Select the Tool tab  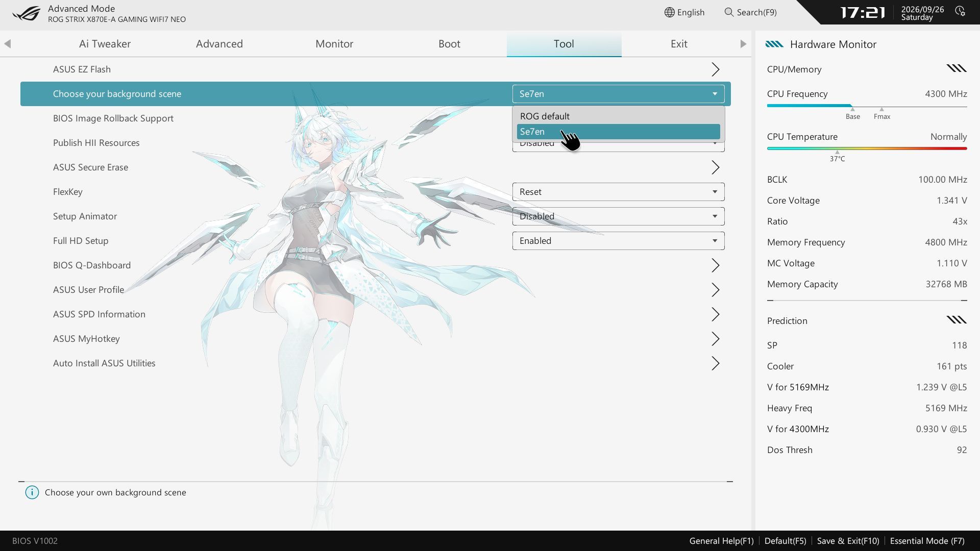pyautogui.click(x=564, y=44)
